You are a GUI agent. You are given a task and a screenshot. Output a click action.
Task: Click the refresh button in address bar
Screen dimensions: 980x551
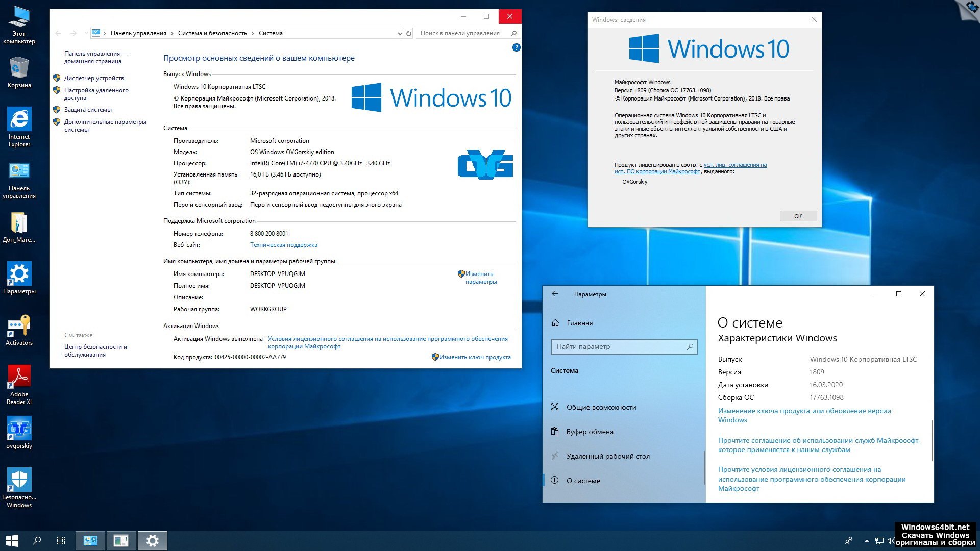click(408, 33)
